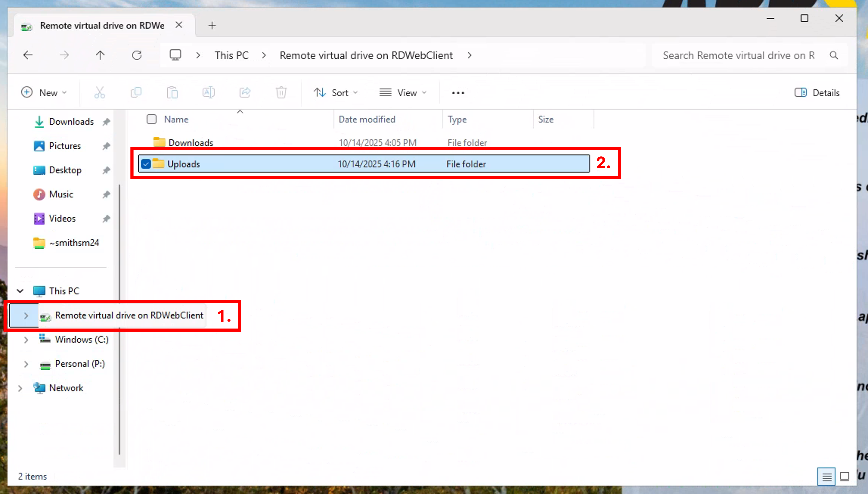
Task: Maximize the File Explorer window
Action: tap(804, 18)
